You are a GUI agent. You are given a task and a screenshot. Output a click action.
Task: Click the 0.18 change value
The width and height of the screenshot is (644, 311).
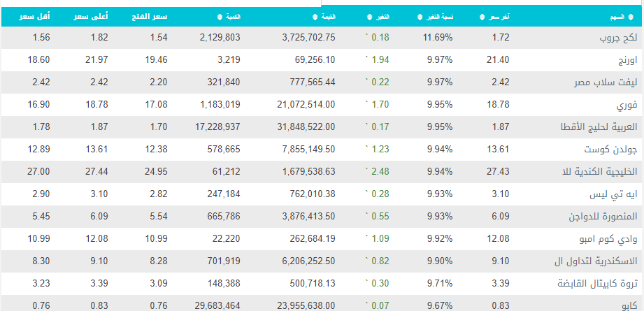coord(380,38)
